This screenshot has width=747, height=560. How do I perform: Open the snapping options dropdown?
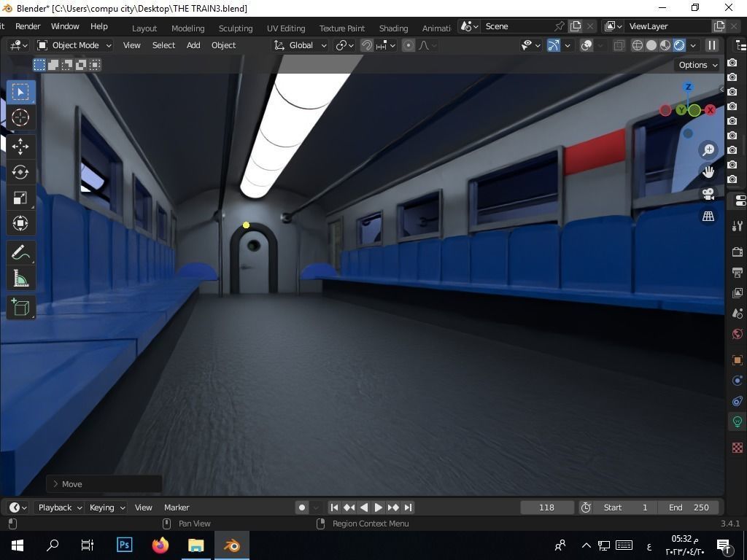386,45
